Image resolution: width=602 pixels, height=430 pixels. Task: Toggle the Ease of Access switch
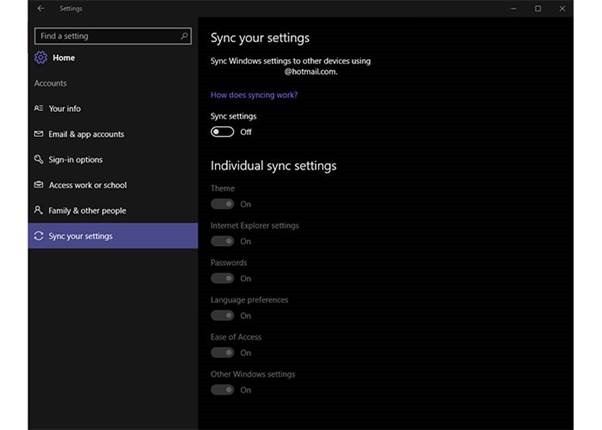coord(222,352)
